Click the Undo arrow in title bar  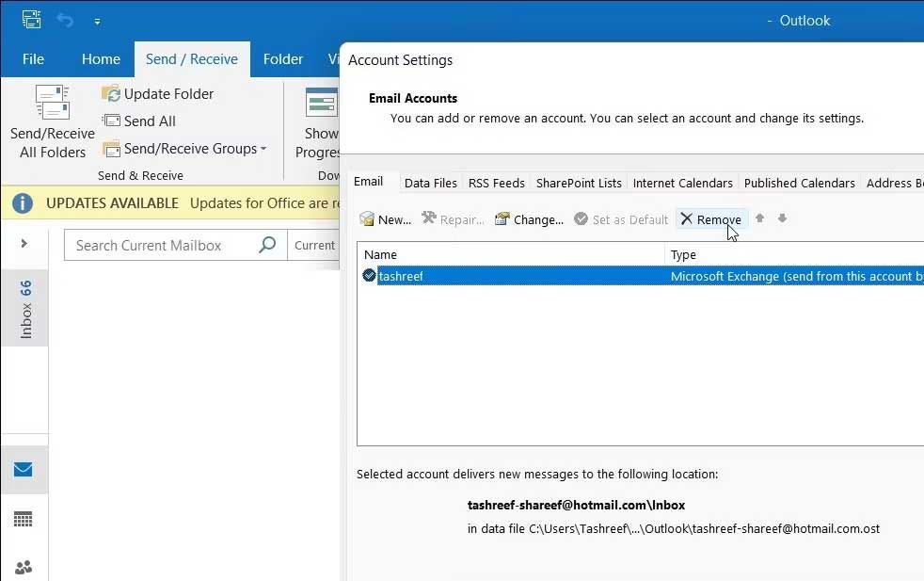(x=65, y=20)
